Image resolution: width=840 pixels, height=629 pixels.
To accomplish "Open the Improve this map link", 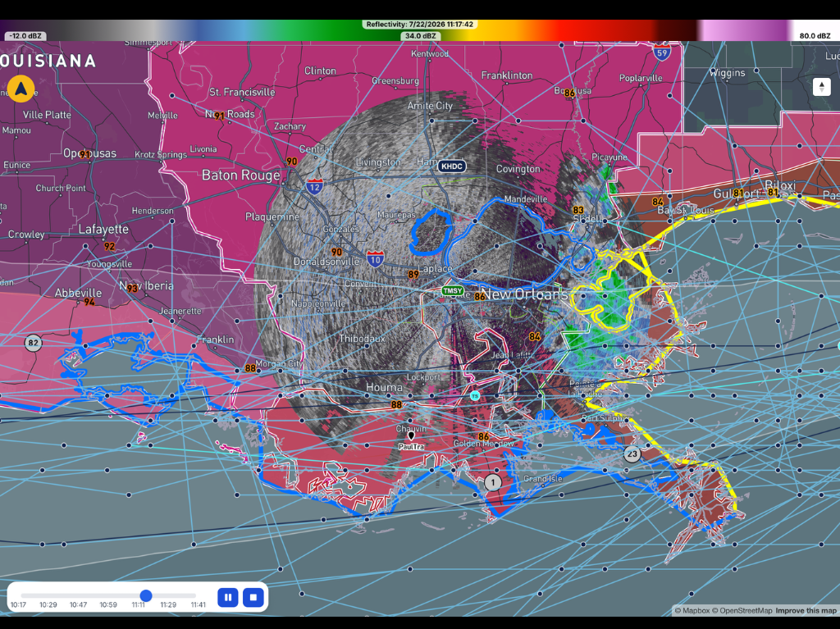I will (x=806, y=611).
